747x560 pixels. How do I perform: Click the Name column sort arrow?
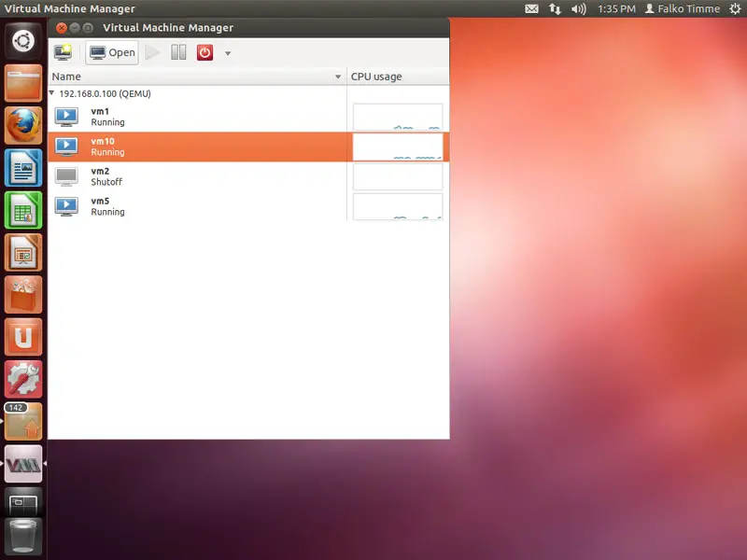click(338, 77)
